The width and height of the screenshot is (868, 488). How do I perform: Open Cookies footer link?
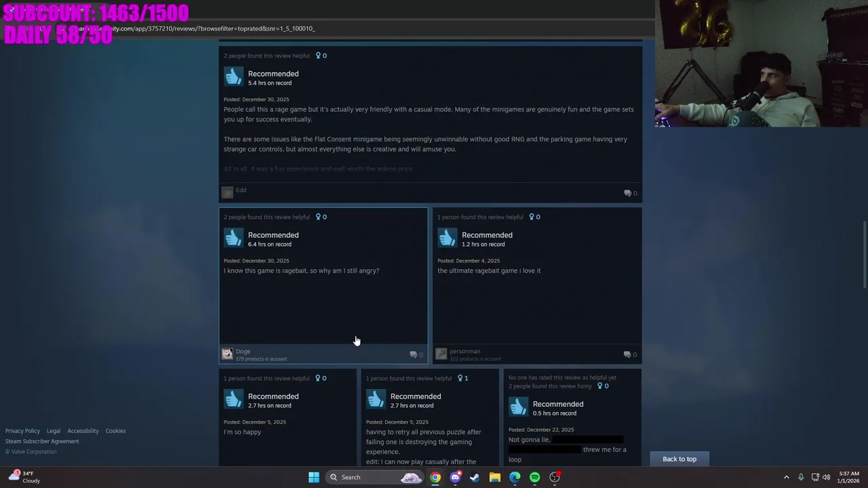click(115, 431)
